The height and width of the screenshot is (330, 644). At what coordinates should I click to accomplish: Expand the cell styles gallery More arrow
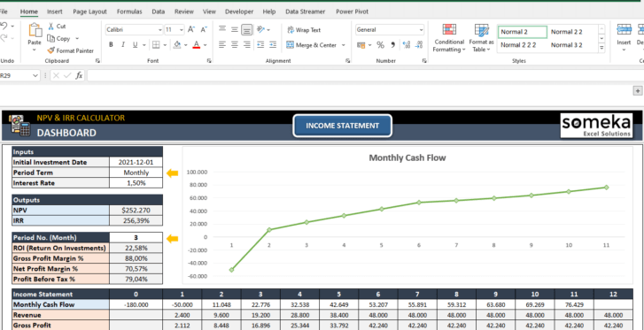tap(601, 48)
